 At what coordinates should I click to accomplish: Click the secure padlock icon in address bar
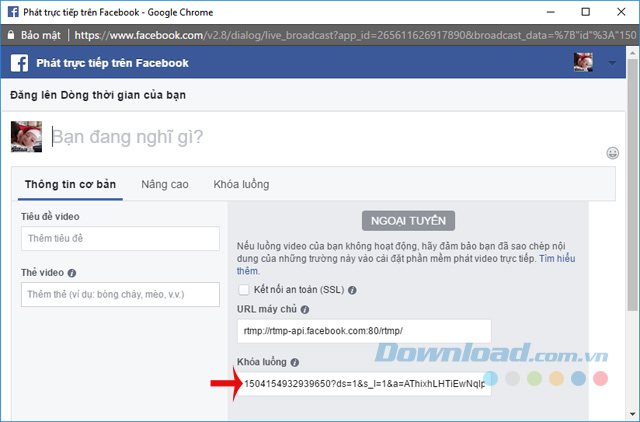[11, 35]
